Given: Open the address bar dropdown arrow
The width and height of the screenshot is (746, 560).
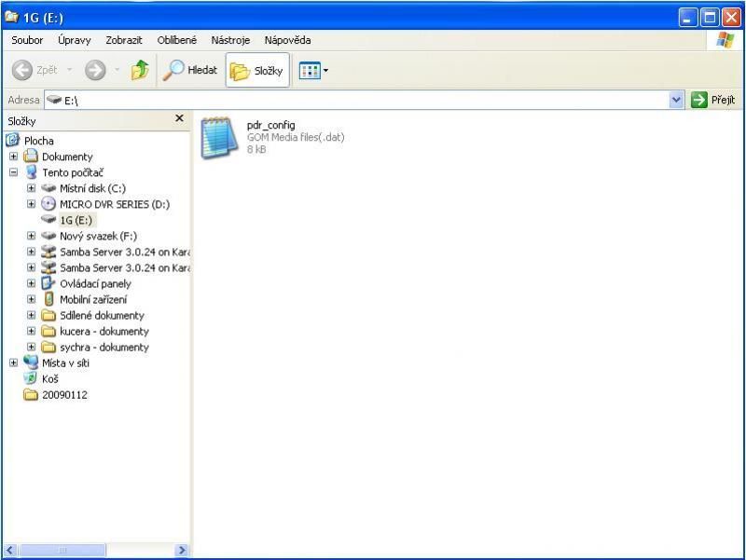Looking at the screenshot, I should pyautogui.click(x=677, y=100).
